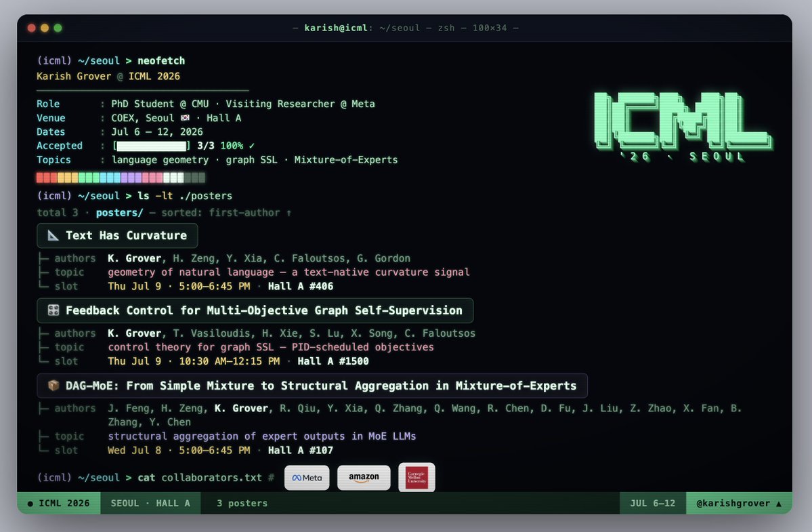The height and width of the screenshot is (532, 812).
Task: Click the dot before ICML 2026 in status bar
Action: (30, 504)
